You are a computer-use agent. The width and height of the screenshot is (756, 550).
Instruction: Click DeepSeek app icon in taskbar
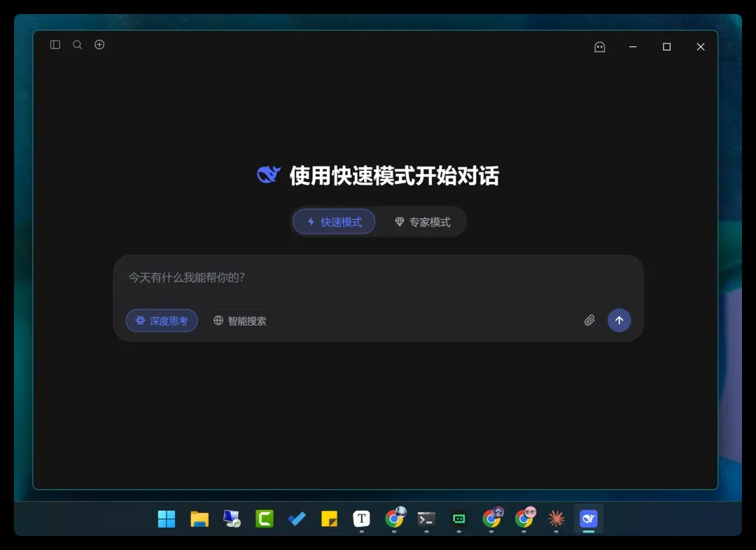[x=589, y=519]
